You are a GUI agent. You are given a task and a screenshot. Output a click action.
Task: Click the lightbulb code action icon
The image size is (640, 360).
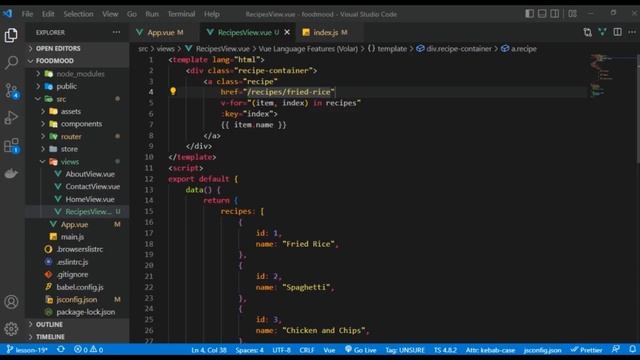173,91
